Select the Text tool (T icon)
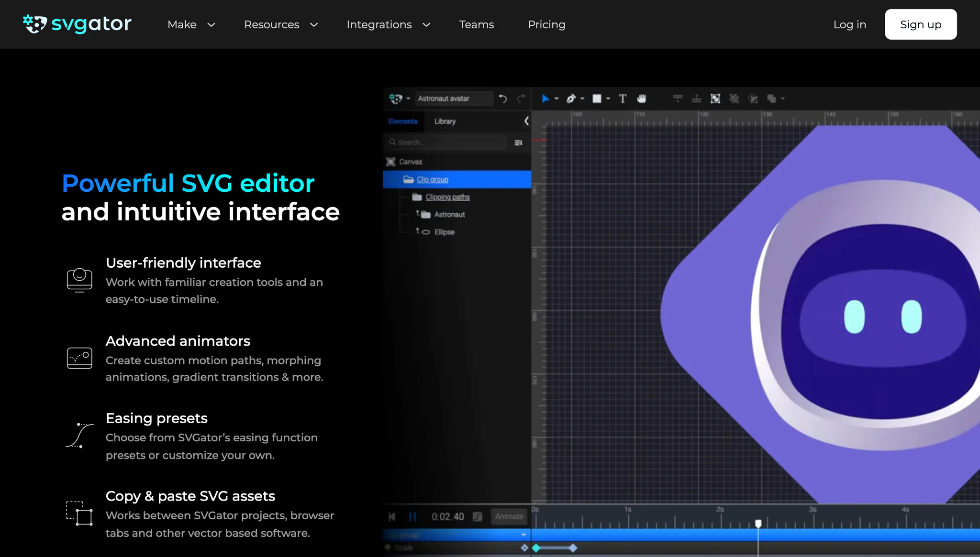This screenshot has width=980, height=557. [x=623, y=98]
